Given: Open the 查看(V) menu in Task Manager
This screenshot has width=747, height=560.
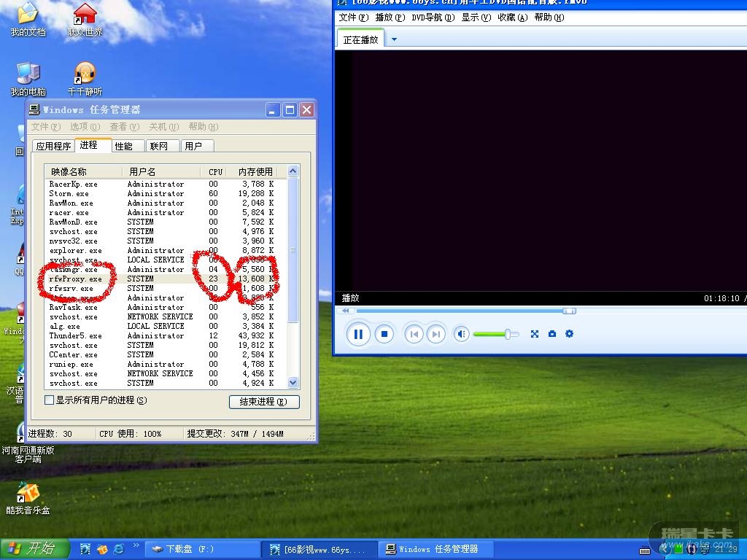Looking at the screenshot, I should click(x=123, y=127).
